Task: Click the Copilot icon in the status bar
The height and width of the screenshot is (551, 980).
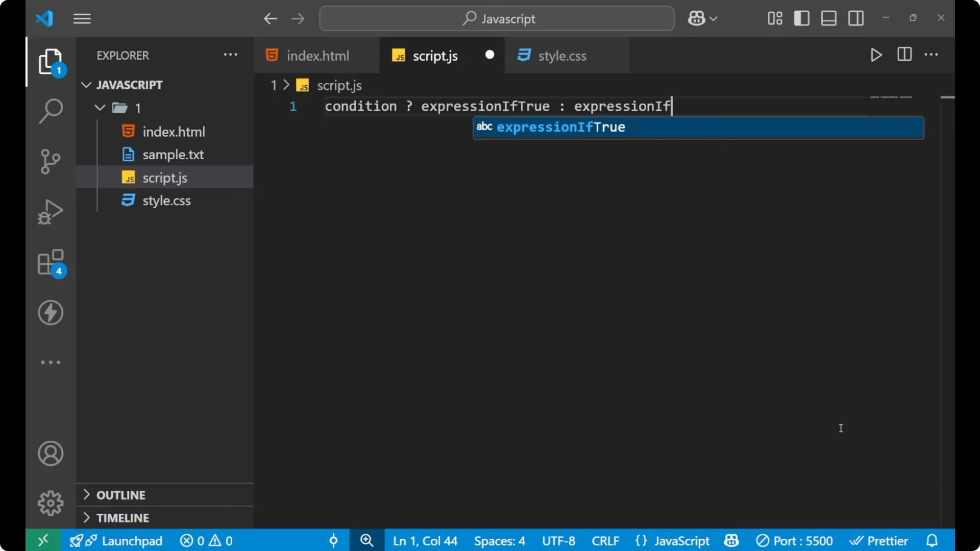Action: click(731, 540)
